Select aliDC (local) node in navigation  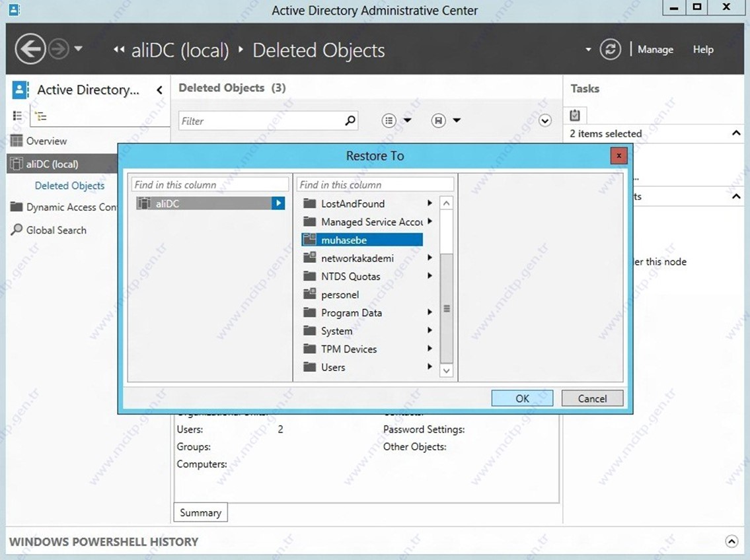point(62,164)
